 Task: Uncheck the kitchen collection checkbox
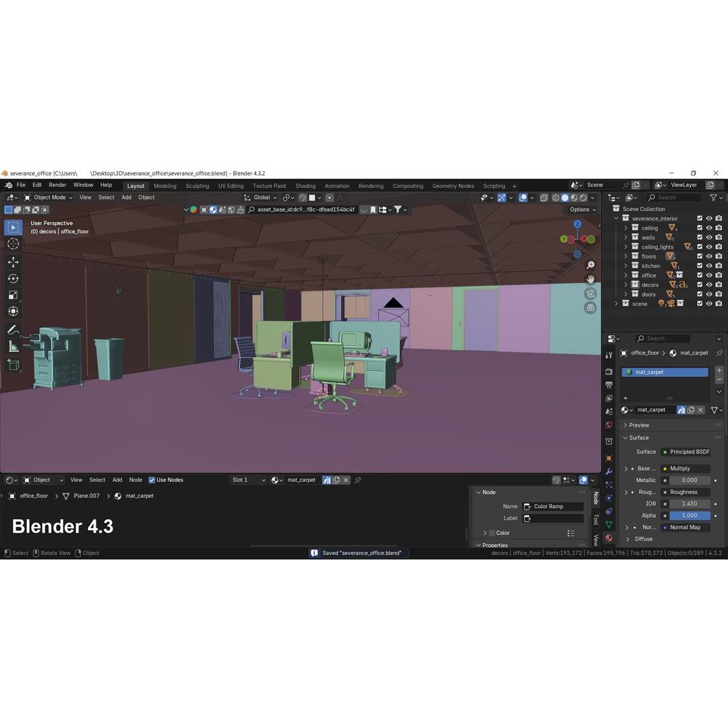(x=700, y=266)
